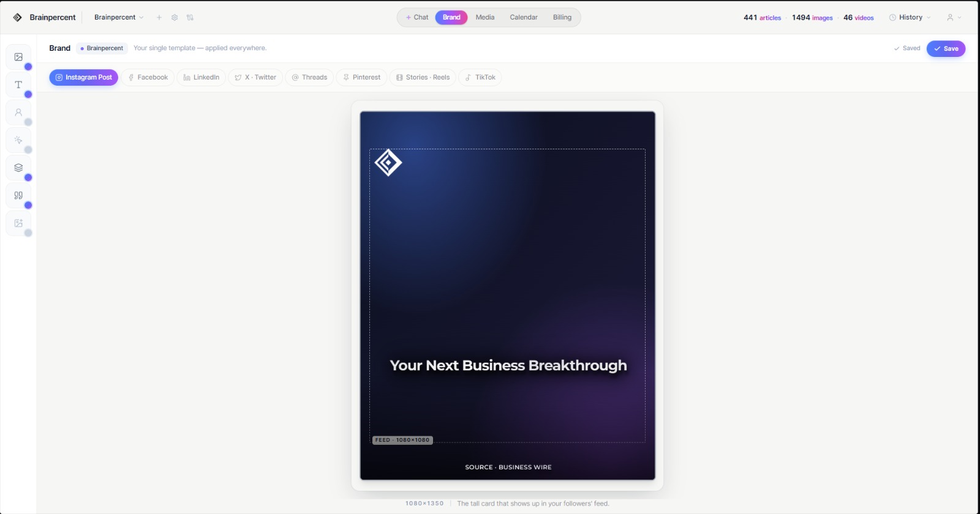Toggle the dot on the layers panel button
The width and height of the screenshot is (980, 514).
click(x=28, y=177)
